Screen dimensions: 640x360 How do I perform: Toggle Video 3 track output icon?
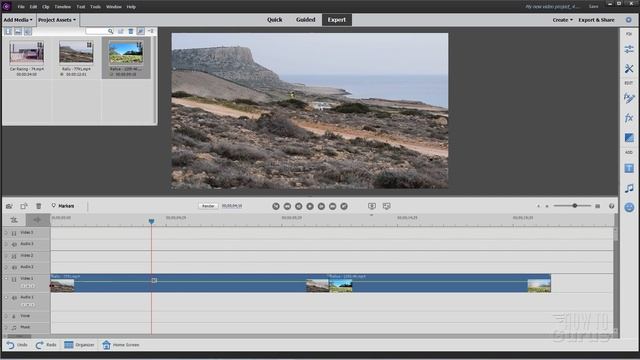coord(14,233)
